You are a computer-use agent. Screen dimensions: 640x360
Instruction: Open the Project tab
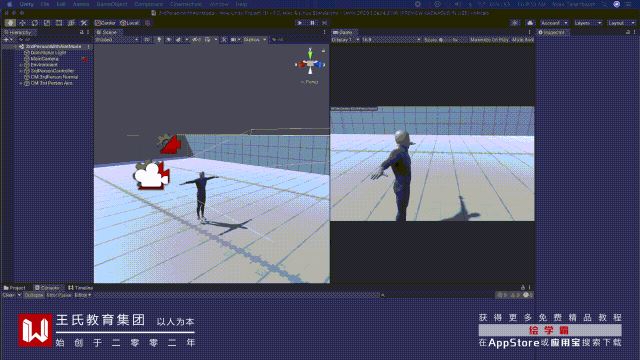(x=15, y=288)
